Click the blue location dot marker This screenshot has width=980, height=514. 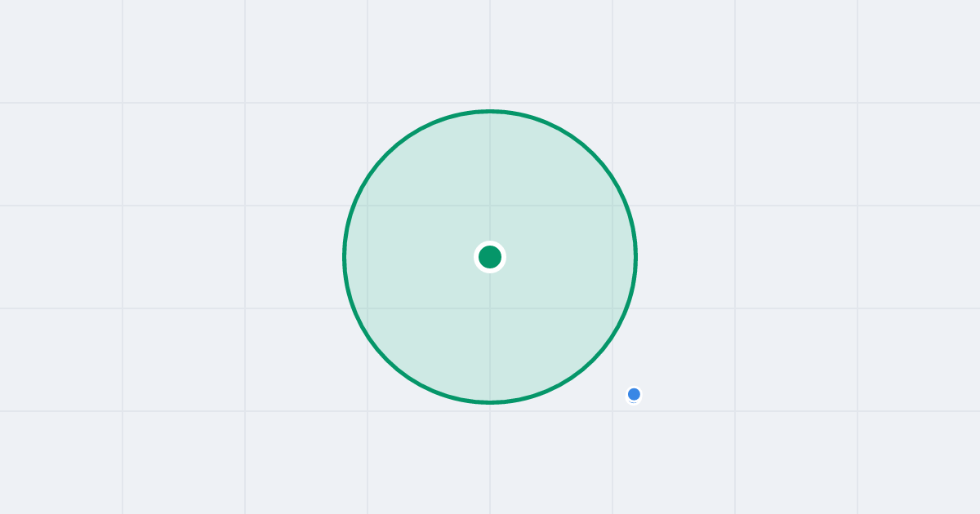pyautogui.click(x=634, y=394)
